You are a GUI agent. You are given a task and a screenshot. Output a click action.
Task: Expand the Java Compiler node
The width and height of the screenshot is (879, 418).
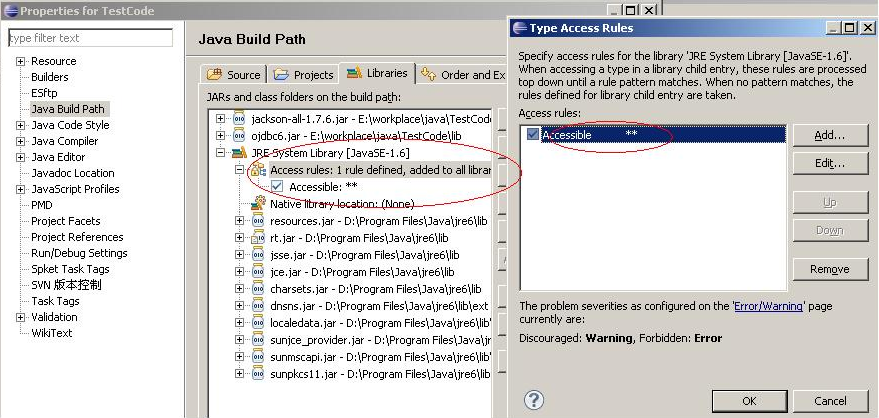(x=21, y=141)
